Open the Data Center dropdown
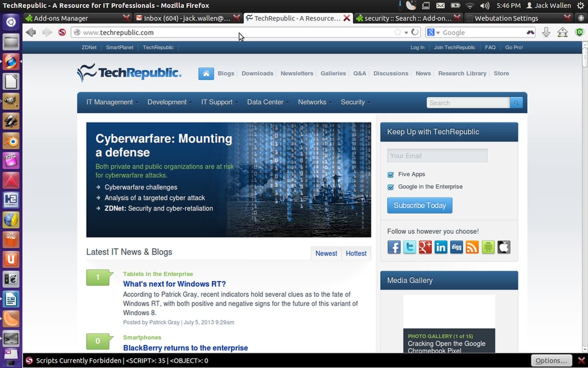Image resolution: width=588 pixels, height=368 pixels. point(268,102)
